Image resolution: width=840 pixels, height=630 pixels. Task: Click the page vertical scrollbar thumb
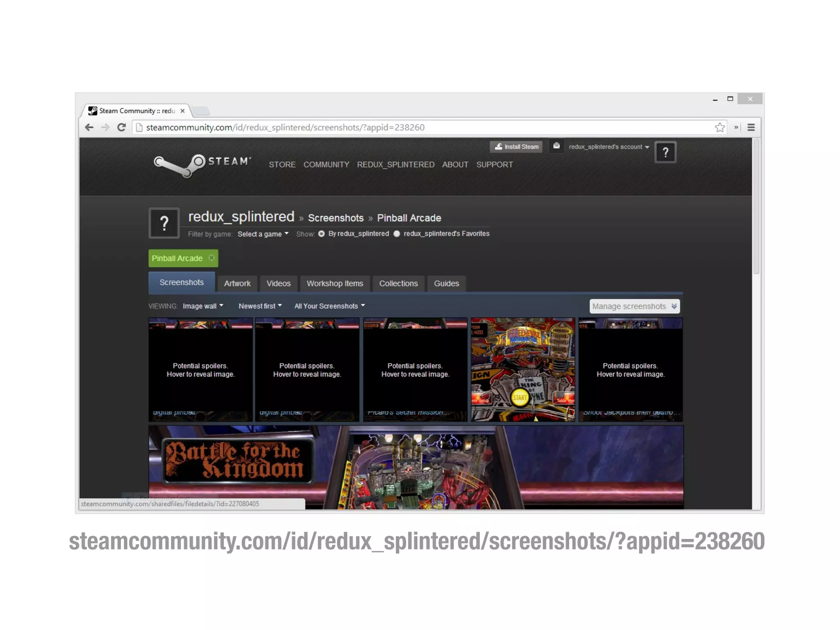click(x=756, y=206)
